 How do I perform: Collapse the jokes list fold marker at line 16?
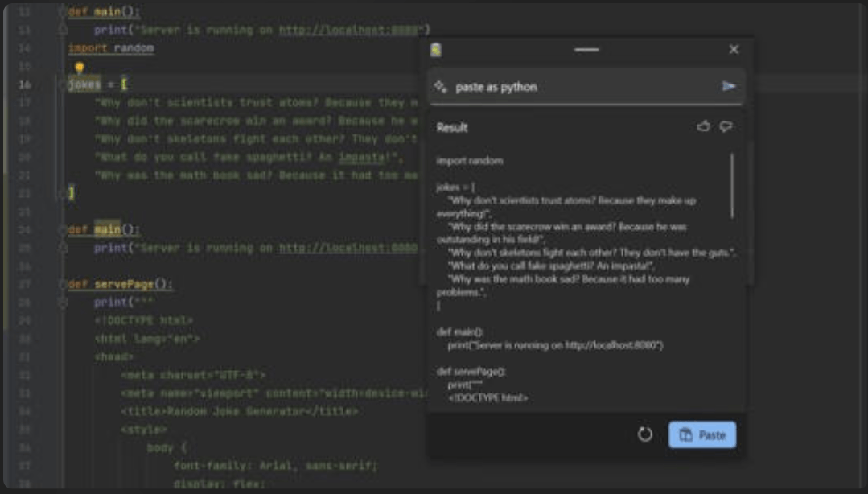61,84
